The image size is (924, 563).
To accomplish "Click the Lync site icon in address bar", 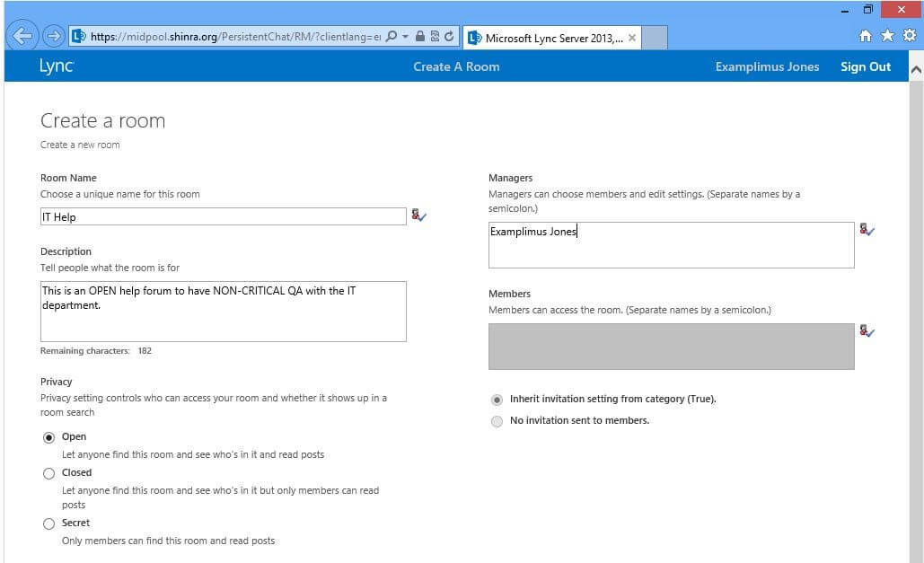I will point(78,37).
